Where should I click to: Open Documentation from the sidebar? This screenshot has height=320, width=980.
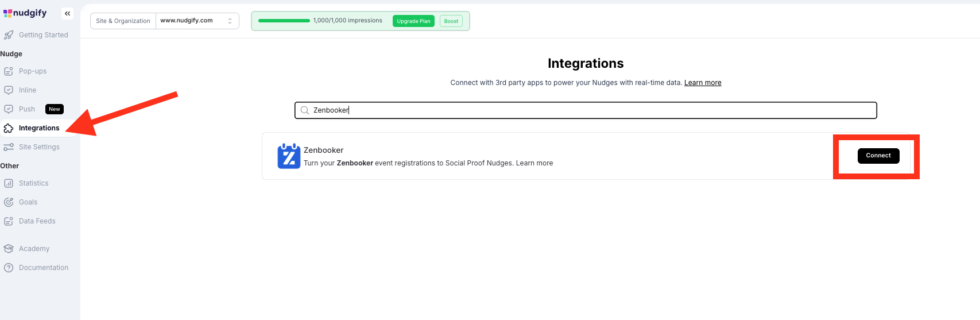44,268
